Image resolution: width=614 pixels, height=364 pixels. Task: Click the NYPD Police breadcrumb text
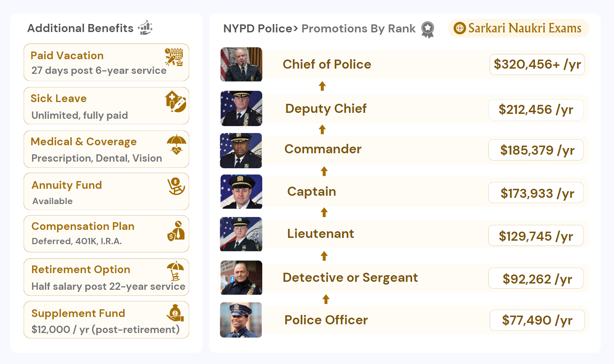point(257,29)
